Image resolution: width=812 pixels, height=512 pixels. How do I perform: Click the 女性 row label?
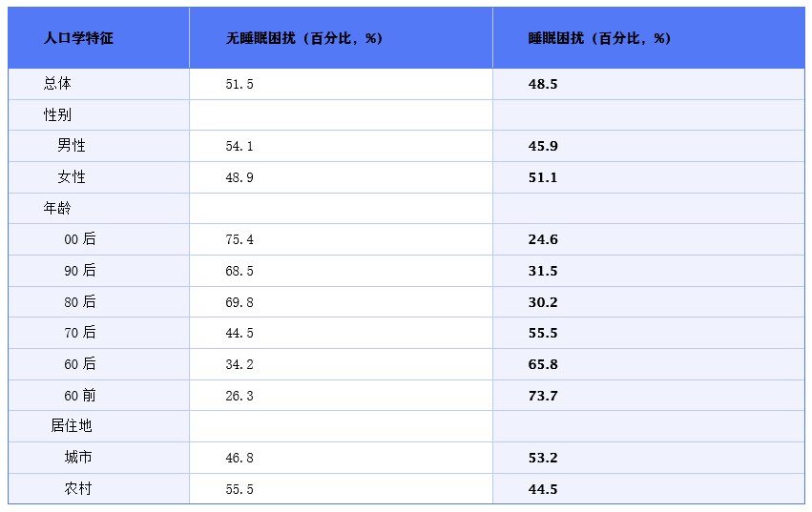(72, 177)
